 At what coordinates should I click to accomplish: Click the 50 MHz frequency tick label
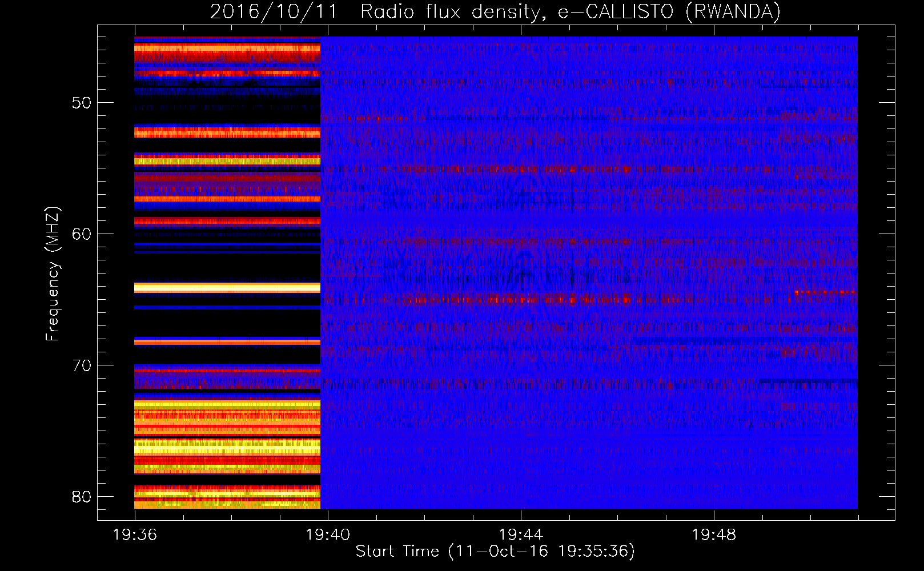[x=82, y=103]
